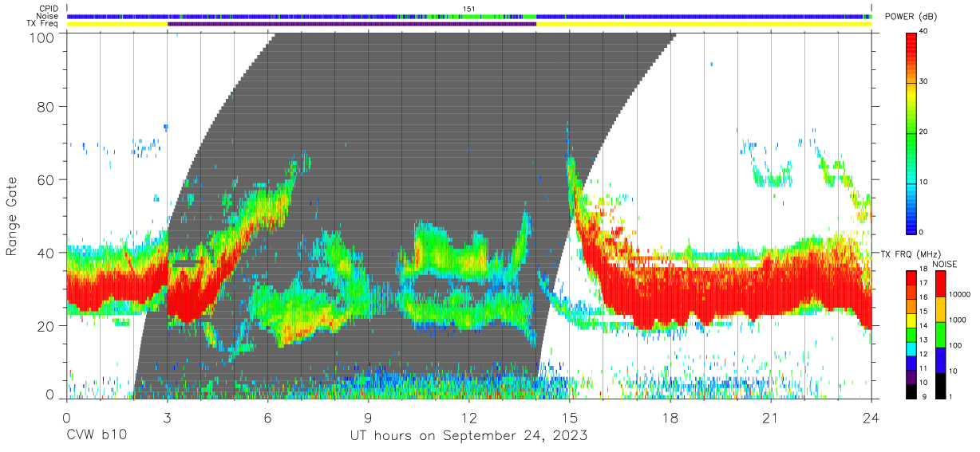Click the 21 tick on UT hours axis
Image resolution: width=980 pixels, height=452 pixels.
coord(771,417)
